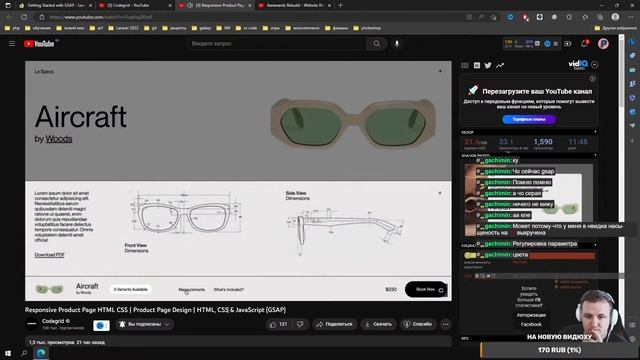Viewport: 640px width, 360px height.
Task: Close the Awwwards Rebuild tab
Action: (x=329, y=5)
